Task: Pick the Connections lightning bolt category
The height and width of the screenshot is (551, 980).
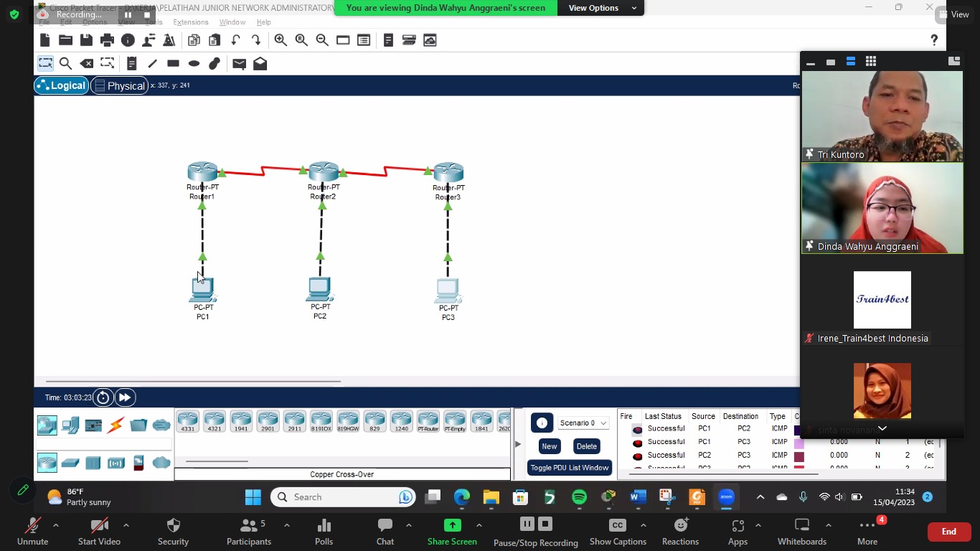Action: pyautogui.click(x=116, y=425)
